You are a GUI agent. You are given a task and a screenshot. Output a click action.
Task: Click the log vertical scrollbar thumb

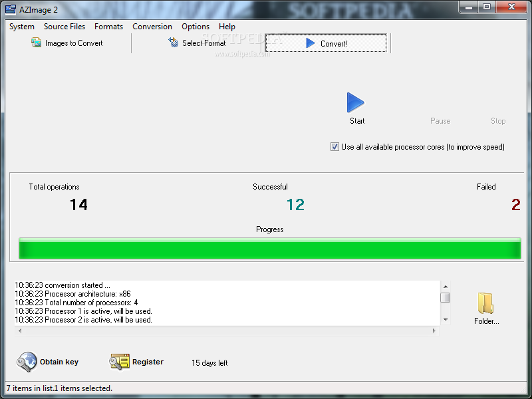(x=446, y=297)
